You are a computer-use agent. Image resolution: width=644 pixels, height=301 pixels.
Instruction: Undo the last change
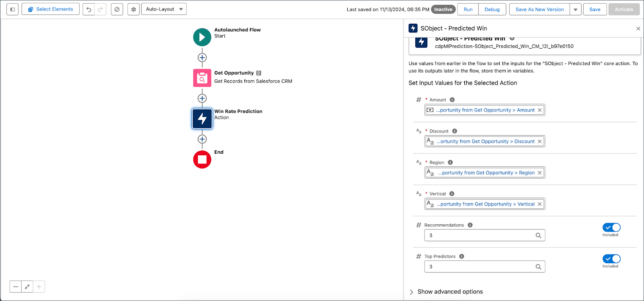[x=89, y=9]
